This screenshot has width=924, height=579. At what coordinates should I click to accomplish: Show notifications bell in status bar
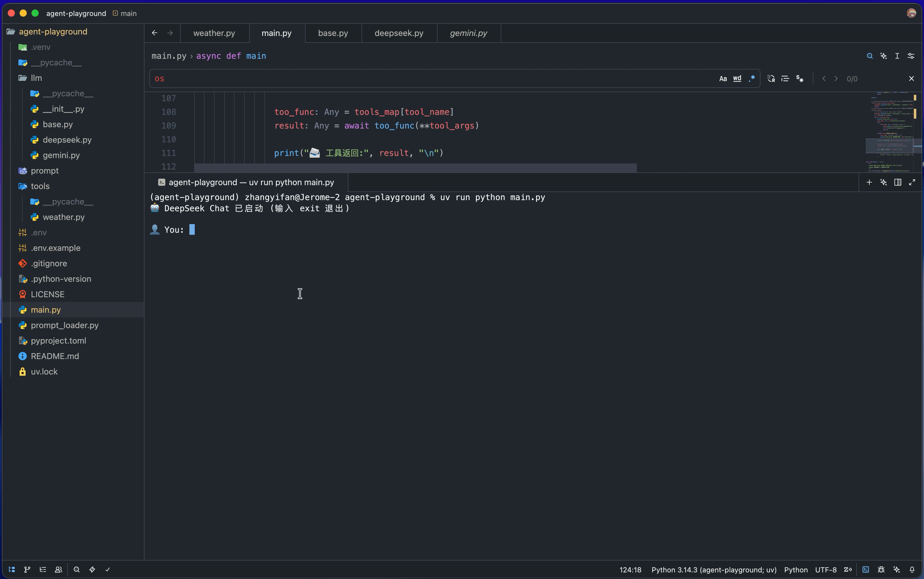point(912,569)
